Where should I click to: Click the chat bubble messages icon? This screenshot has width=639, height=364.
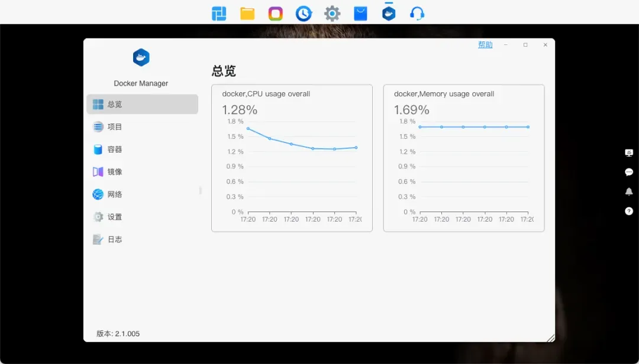[629, 172]
